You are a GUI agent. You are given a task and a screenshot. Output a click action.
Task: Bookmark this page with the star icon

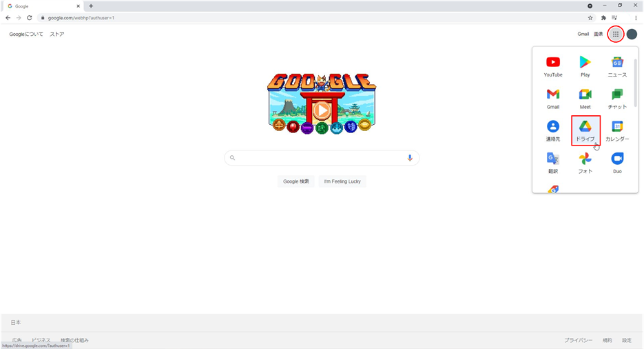point(590,18)
